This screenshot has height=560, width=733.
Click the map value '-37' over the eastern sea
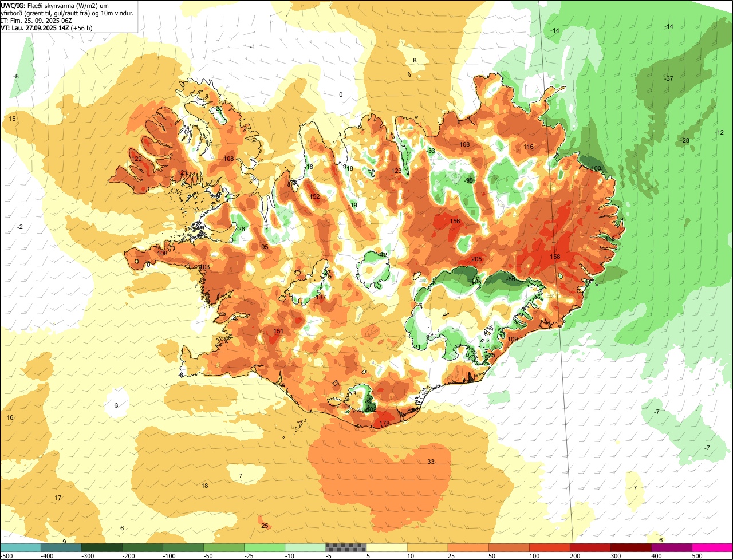pos(668,78)
